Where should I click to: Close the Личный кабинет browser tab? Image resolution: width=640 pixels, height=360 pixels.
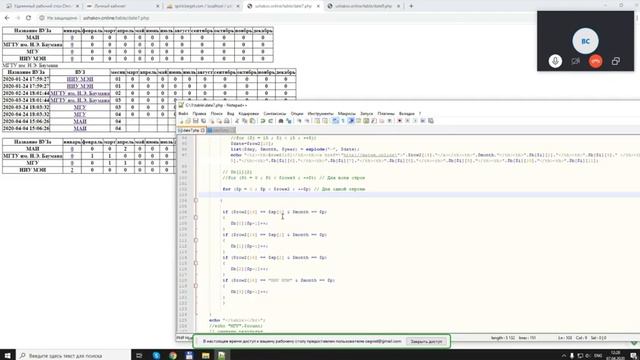pos(158,6)
